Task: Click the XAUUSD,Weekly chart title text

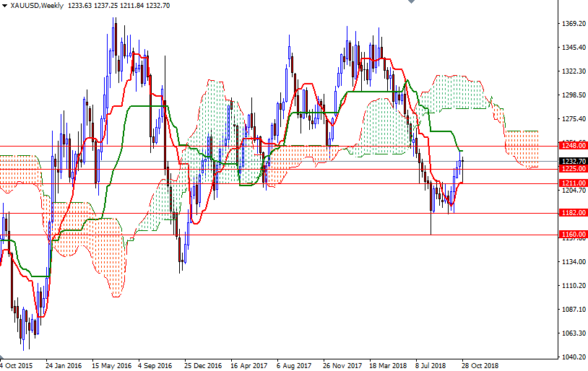Action: click(x=36, y=5)
